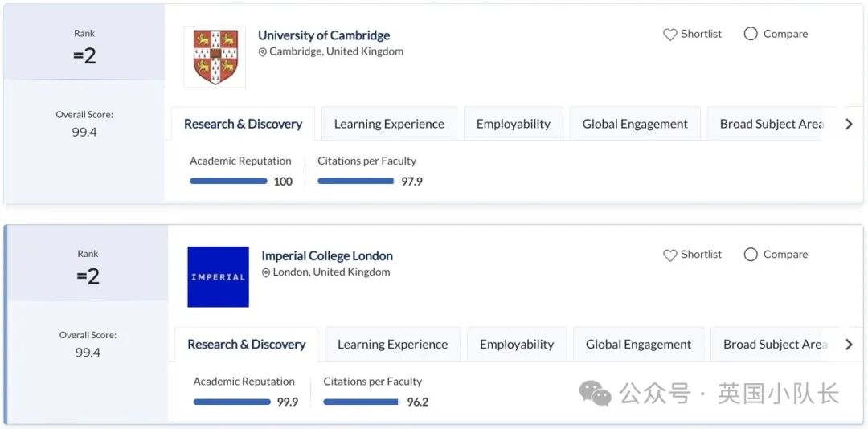
Task: Select Imperial's Broad Subject Area tab
Action: tap(774, 345)
